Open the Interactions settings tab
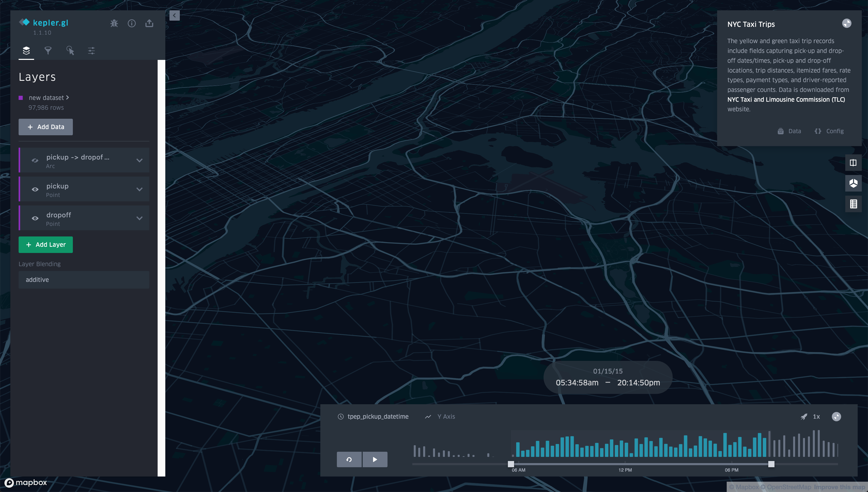Screen dimensions: 868x492 point(70,51)
